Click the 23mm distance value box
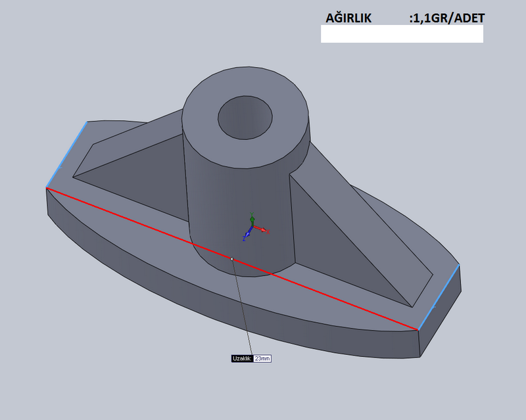This screenshot has width=526, height=420. [x=262, y=359]
